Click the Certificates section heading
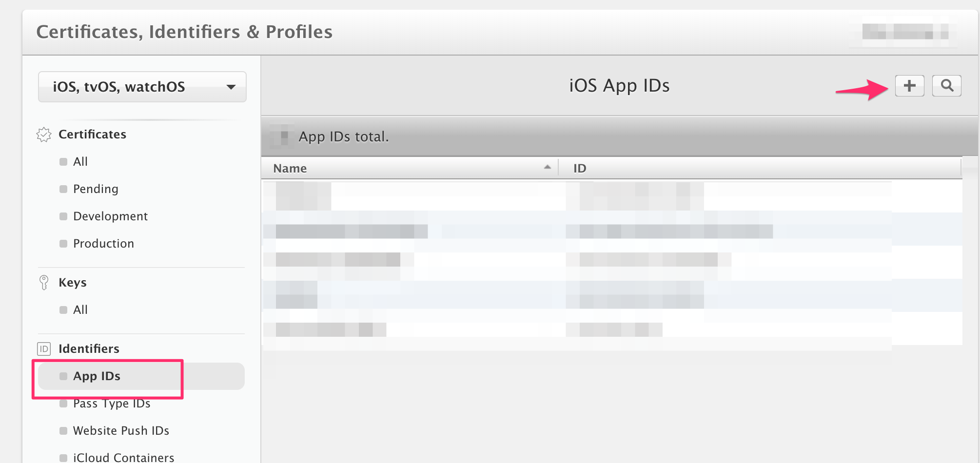 pyautogui.click(x=92, y=135)
